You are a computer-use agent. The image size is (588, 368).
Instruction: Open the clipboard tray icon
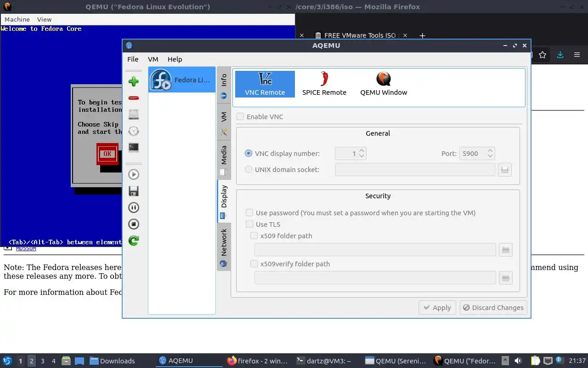tap(535, 361)
